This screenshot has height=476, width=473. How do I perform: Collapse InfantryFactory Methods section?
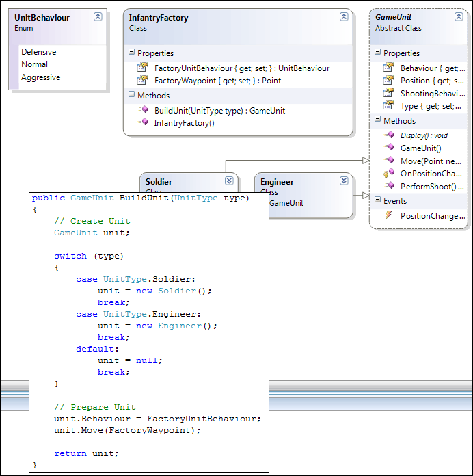pyautogui.click(x=131, y=94)
